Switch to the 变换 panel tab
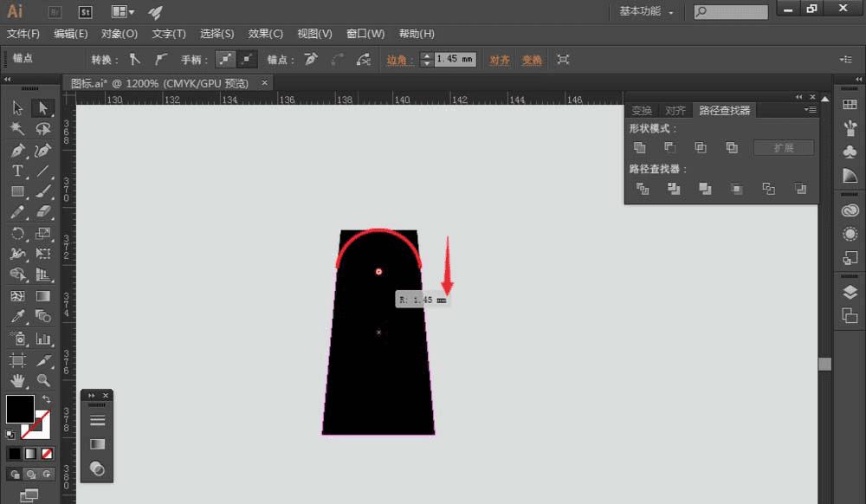866x504 pixels. point(642,110)
